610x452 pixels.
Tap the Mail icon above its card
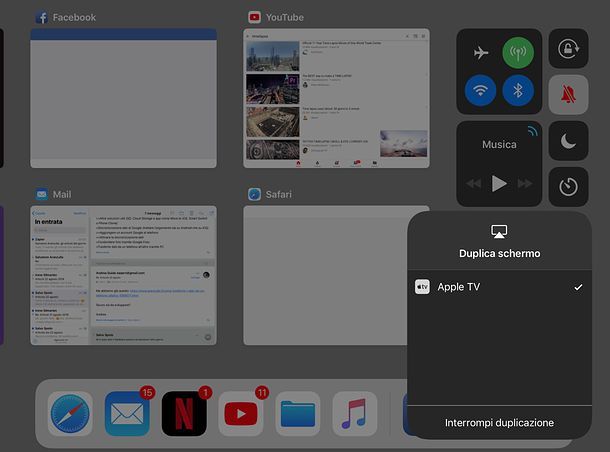coord(42,194)
